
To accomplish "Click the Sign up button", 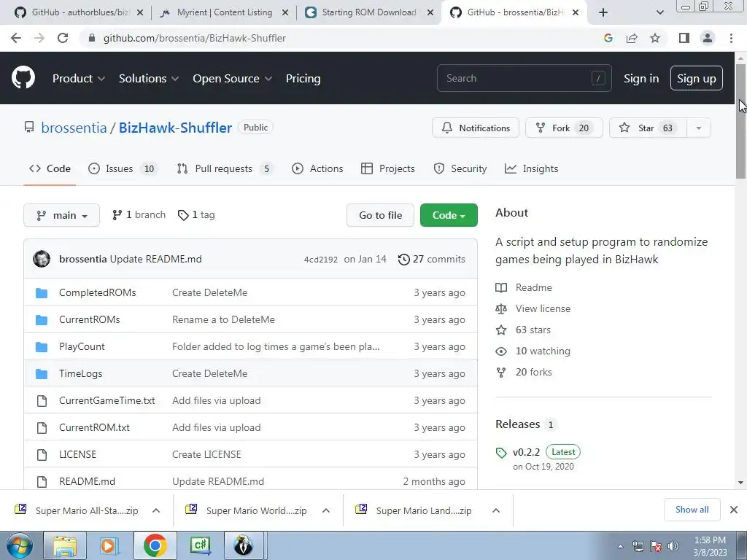I will coord(696,79).
